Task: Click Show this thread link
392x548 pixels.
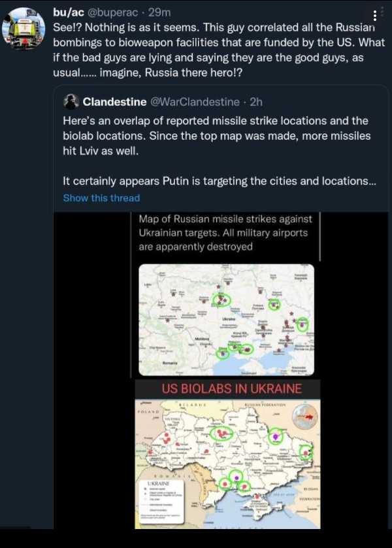Action: pyautogui.click(x=101, y=197)
